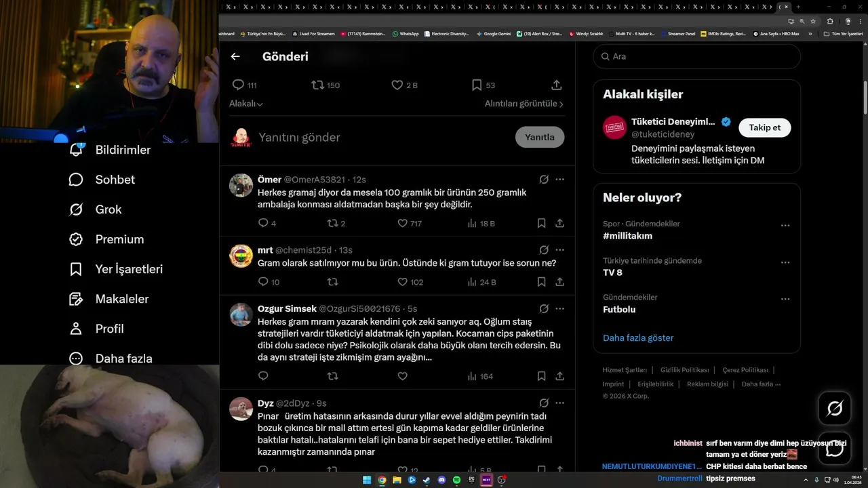Screen dimensions: 868x488
Task: Open Profil in the sidebar
Action: 96,329
